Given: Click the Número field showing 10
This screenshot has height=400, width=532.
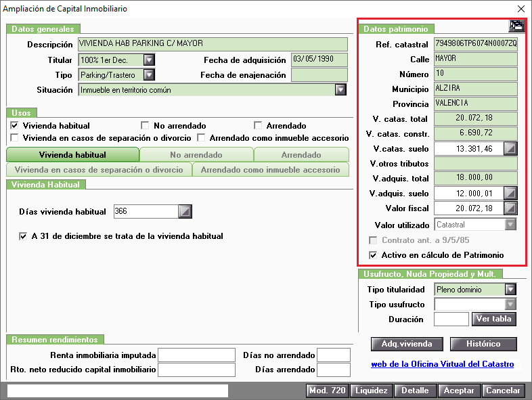Looking at the screenshot, I should tap(476, 74).
